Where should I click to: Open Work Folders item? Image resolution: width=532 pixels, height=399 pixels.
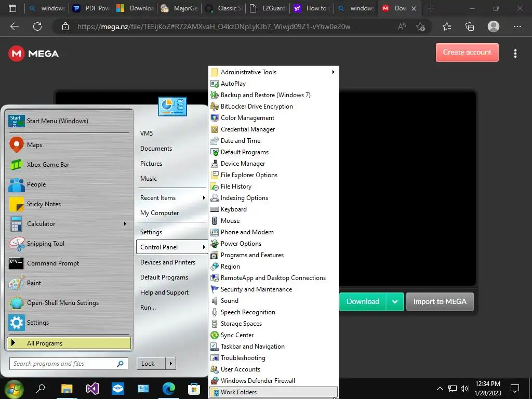point(273,392)
